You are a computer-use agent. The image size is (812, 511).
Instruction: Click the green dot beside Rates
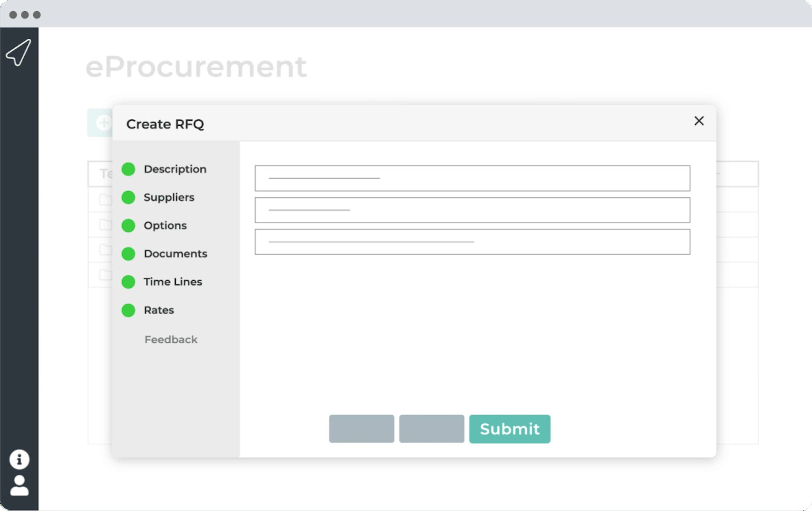coord(128,310)
